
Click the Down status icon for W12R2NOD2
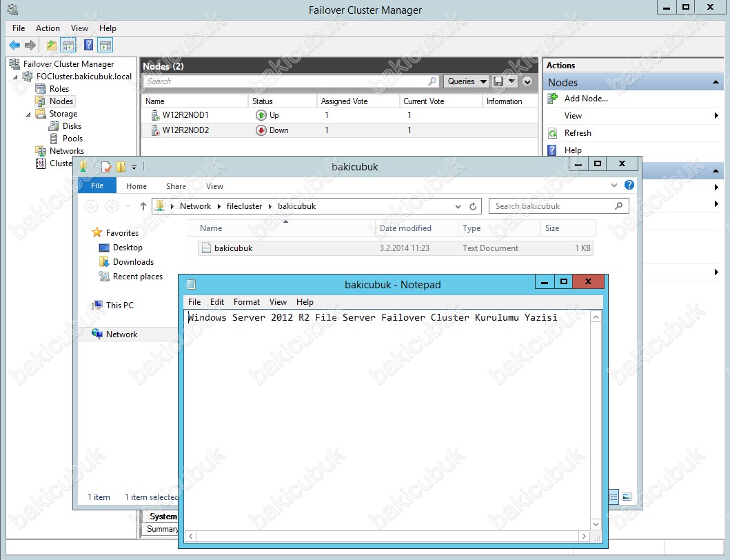pos(261,130)
